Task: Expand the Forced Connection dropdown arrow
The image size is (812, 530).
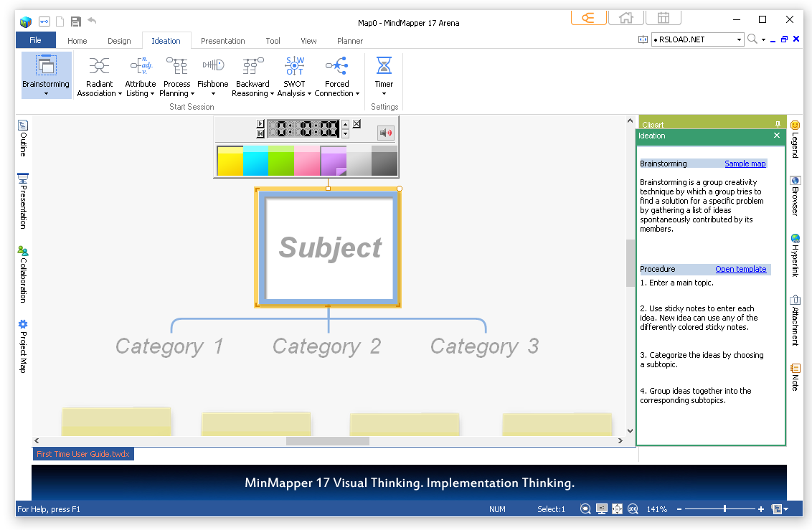Action: 357,94
